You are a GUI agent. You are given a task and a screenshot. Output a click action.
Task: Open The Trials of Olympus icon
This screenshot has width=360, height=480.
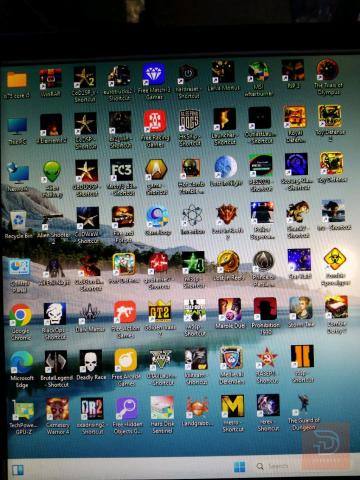coord(327,69)
